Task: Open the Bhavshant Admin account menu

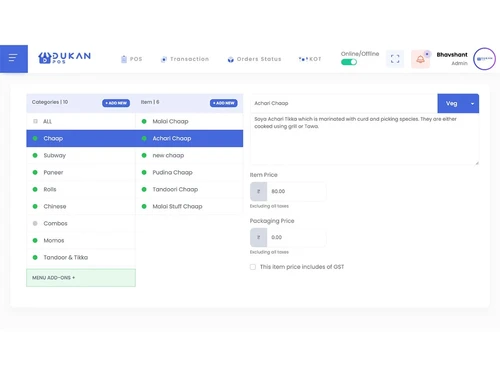Action: tap(452, 59)
